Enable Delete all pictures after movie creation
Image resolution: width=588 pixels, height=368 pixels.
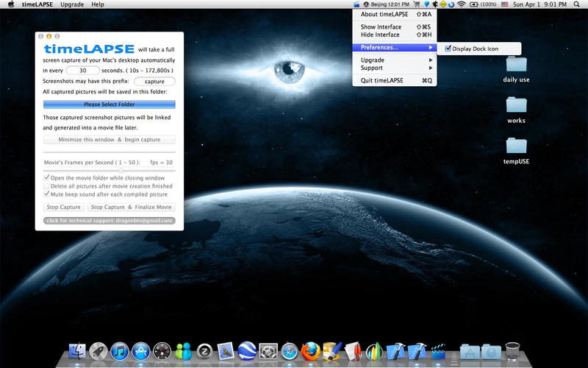pos(46,186)
